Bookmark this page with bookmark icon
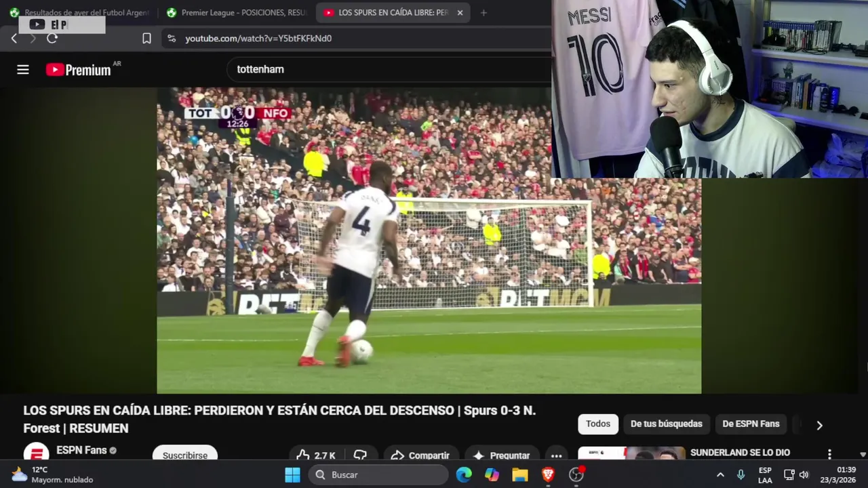 coord(146,39)
